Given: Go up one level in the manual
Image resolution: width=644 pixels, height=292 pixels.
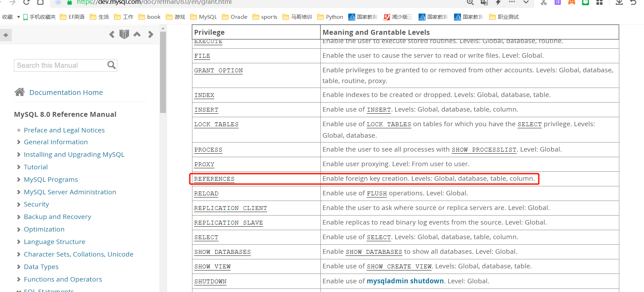Looking at the screenshot, I should pyautogui.click(x=137, y=34).
